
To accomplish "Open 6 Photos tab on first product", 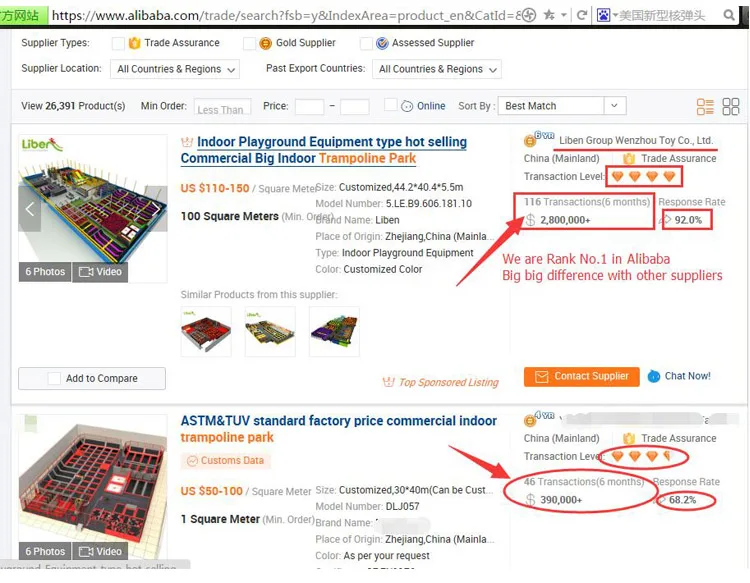I will [x=45, y=272].
